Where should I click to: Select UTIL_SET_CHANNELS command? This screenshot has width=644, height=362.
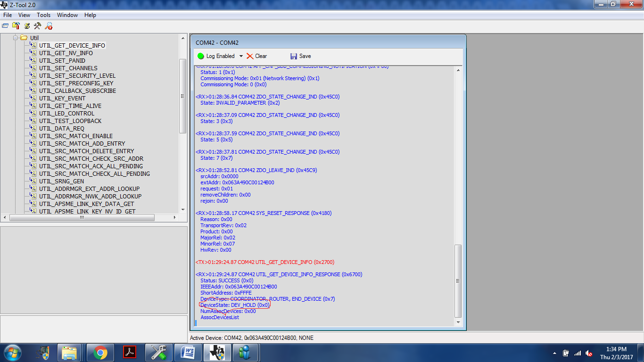(68, 68)
